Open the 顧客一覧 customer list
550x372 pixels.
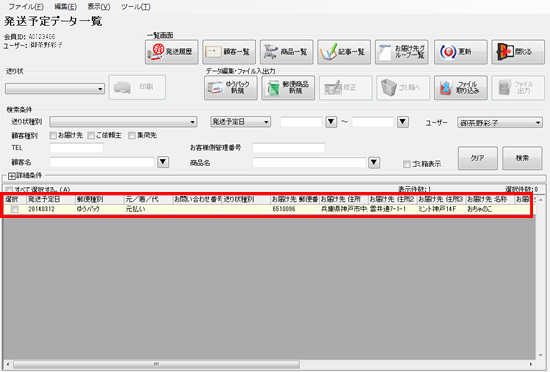coord(229,52)
